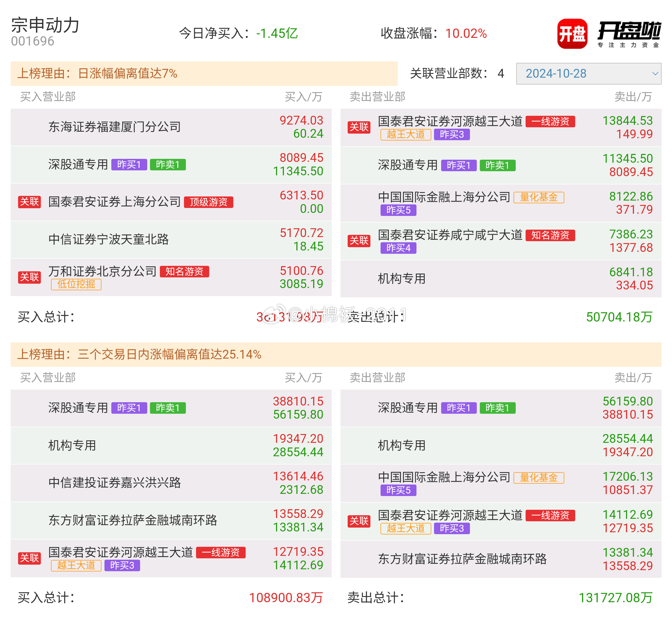
Task: Click sell amount 13844.53
Action: pyautogui.click(x=628, y=121)
